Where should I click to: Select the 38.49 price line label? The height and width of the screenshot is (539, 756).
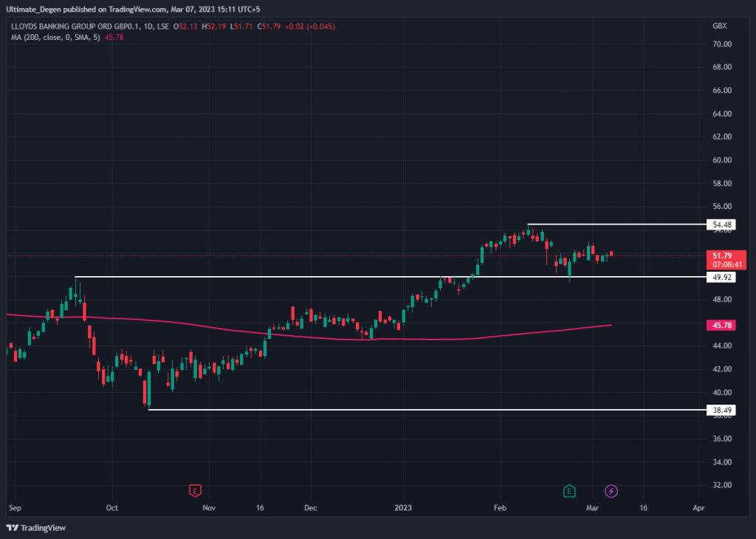[721, 411]
